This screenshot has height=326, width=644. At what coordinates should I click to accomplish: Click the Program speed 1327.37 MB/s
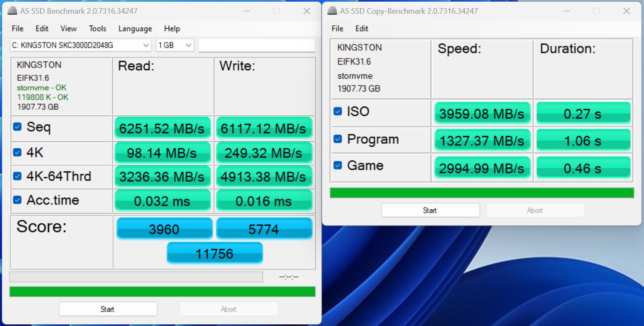[482, 140]
